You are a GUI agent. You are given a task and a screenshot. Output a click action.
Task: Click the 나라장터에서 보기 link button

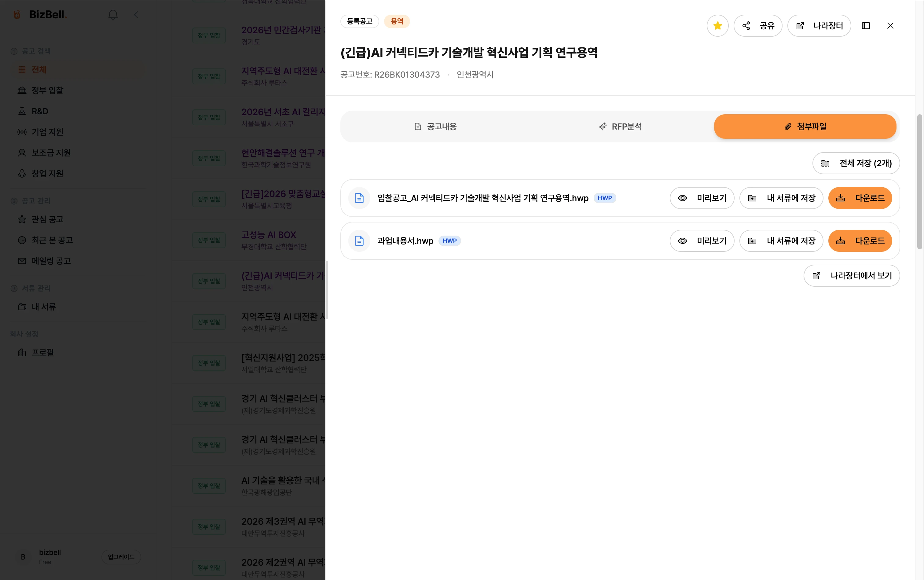coord(852,275)
